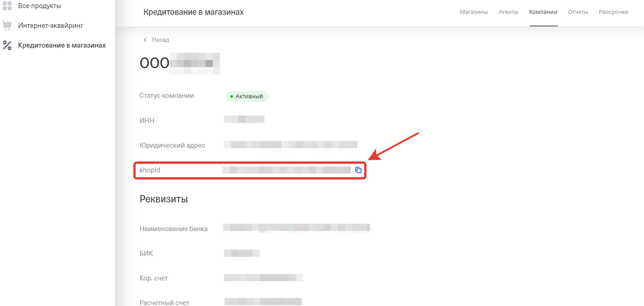Switch to the Магазины tab
This screenshot has width=644, height=306.
[x=473, y=12]
